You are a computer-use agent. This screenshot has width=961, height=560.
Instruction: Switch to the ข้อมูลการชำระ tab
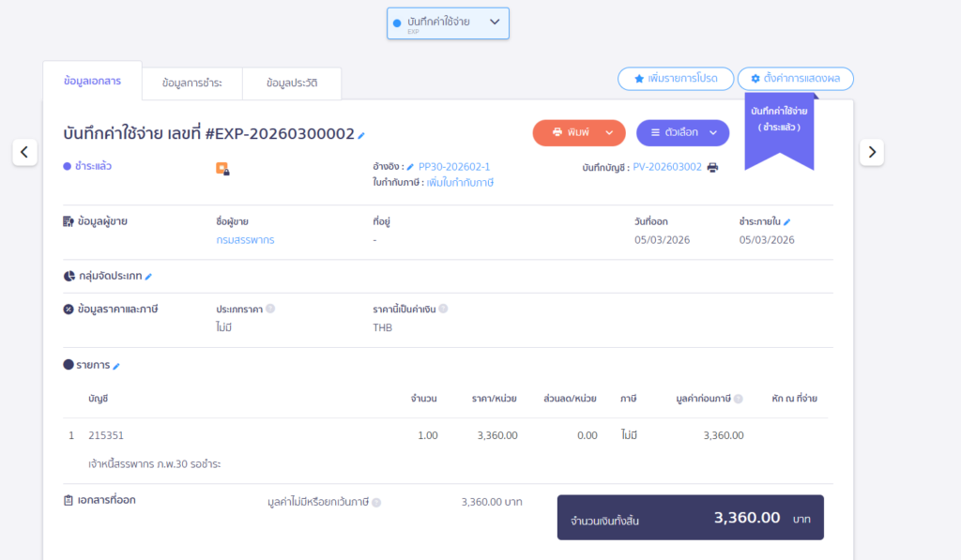click(191, 83)
